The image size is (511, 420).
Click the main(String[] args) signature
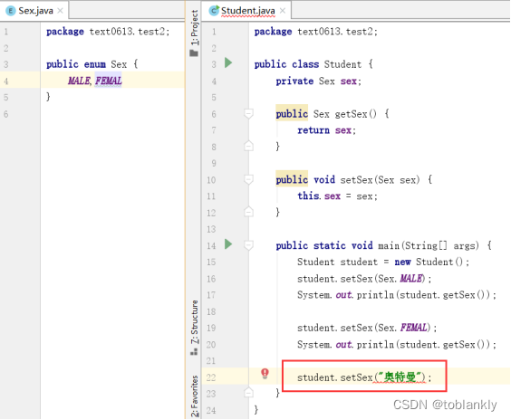coord(384,245)
